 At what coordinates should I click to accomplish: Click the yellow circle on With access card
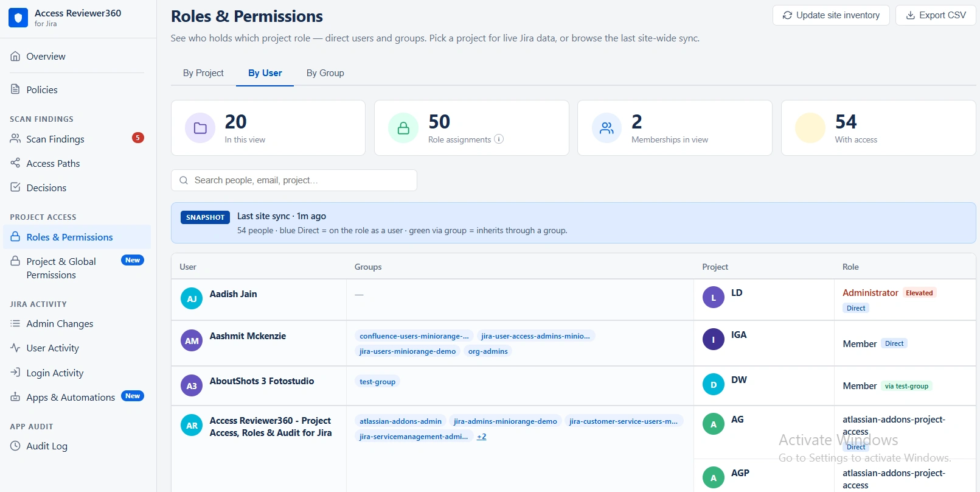[810, 128]
